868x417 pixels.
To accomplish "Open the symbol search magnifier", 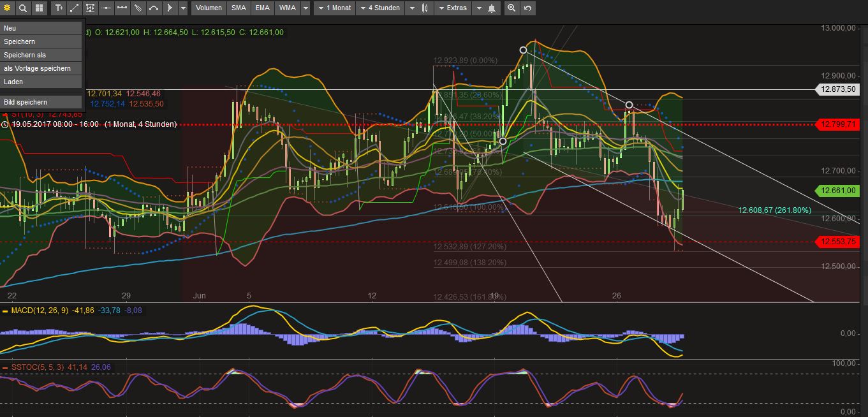I will point(23,8).
